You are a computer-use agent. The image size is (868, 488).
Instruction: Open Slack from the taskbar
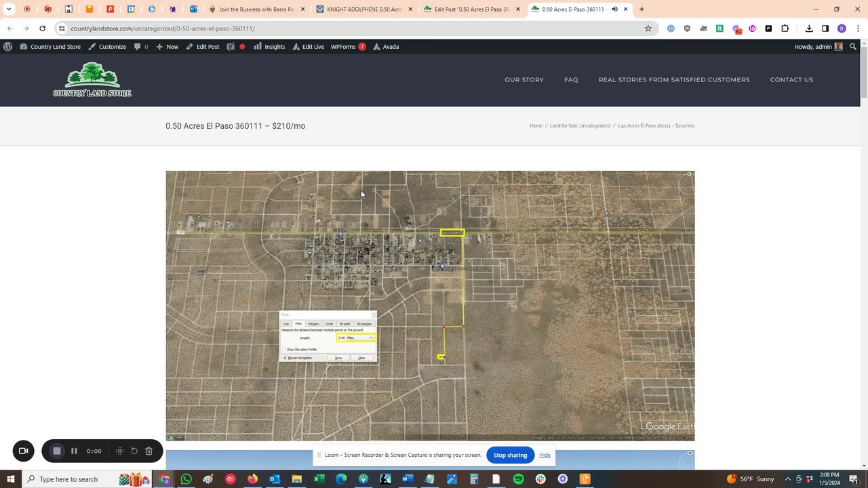tap(540, 479)
